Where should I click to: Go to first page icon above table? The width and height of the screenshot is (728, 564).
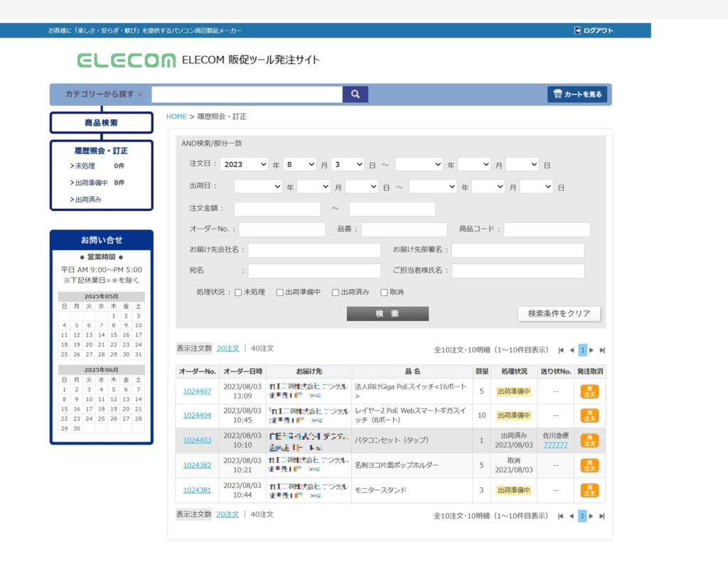pos(561,350)
